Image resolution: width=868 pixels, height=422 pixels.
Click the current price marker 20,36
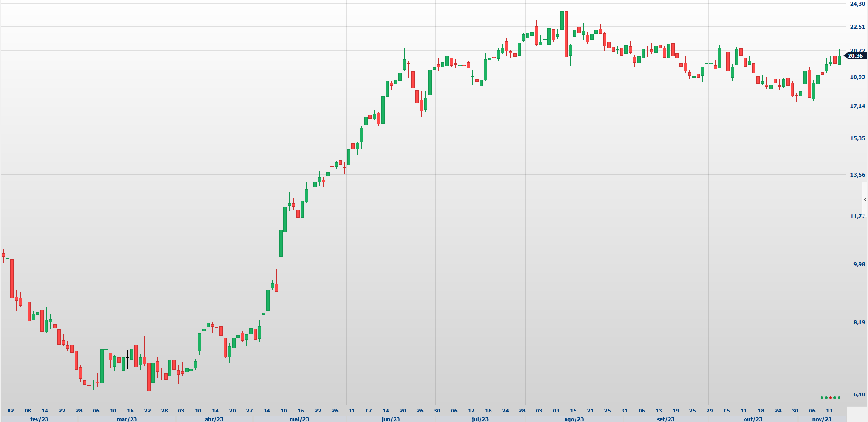[856, 56]
